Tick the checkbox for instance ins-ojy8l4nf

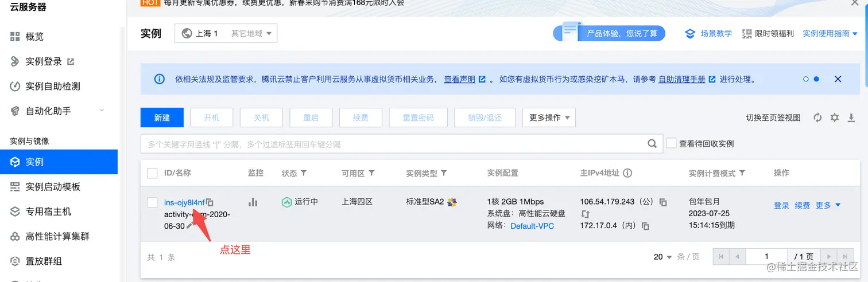152,202
